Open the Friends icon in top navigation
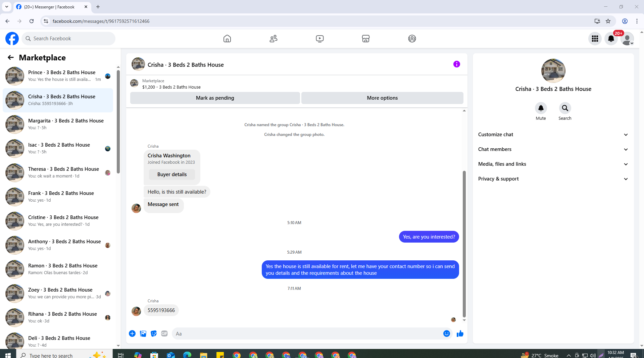Screen dimensions: 644x358 274,39
